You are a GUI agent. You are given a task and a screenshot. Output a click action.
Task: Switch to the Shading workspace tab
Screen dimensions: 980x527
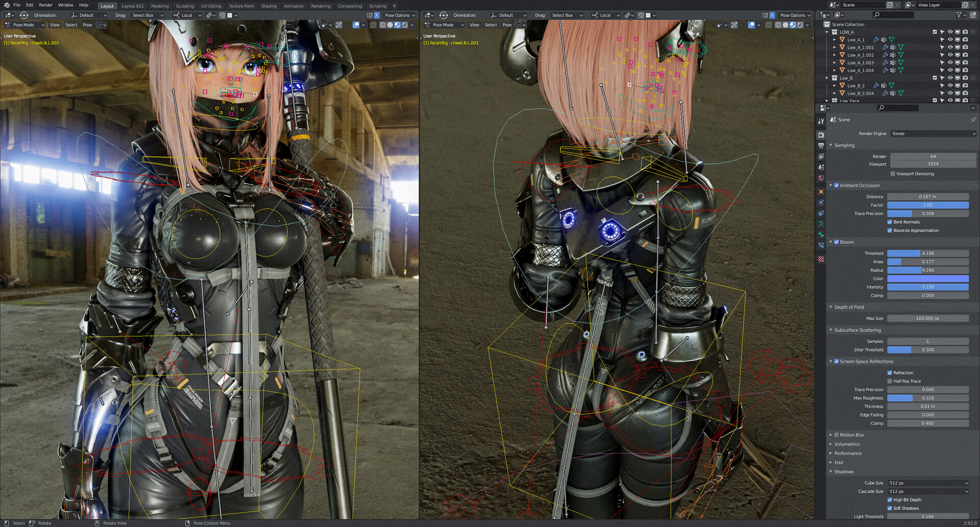268,6
